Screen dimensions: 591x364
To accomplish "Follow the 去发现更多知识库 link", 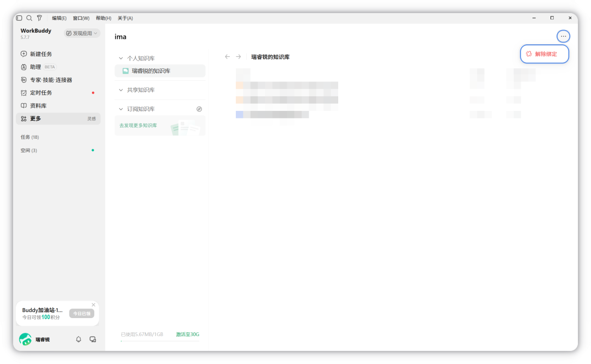I will pos(138,125).
